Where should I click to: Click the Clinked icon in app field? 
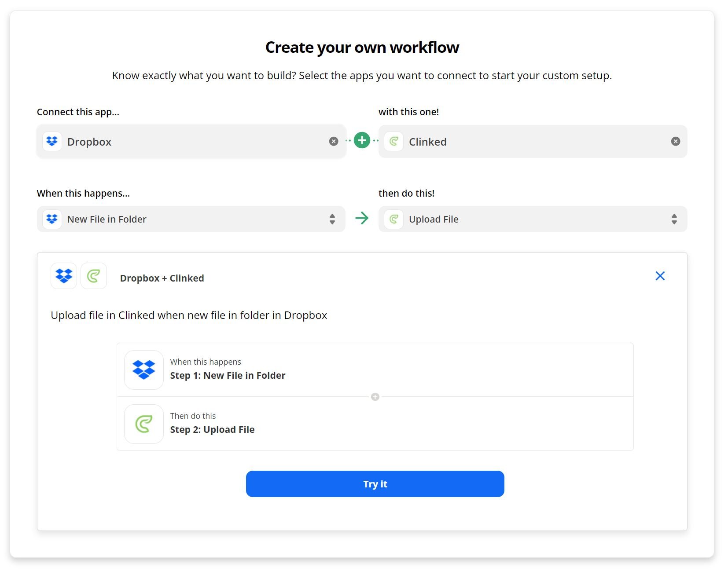click(393, 141)
